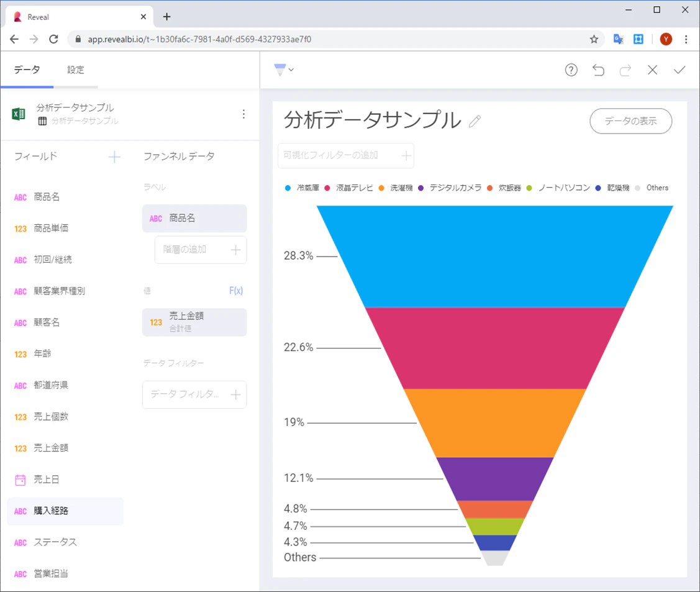Screen dimensions: 700x592
Task: Open Chrome's three-dot menu
Action: (x=686, y=39)
